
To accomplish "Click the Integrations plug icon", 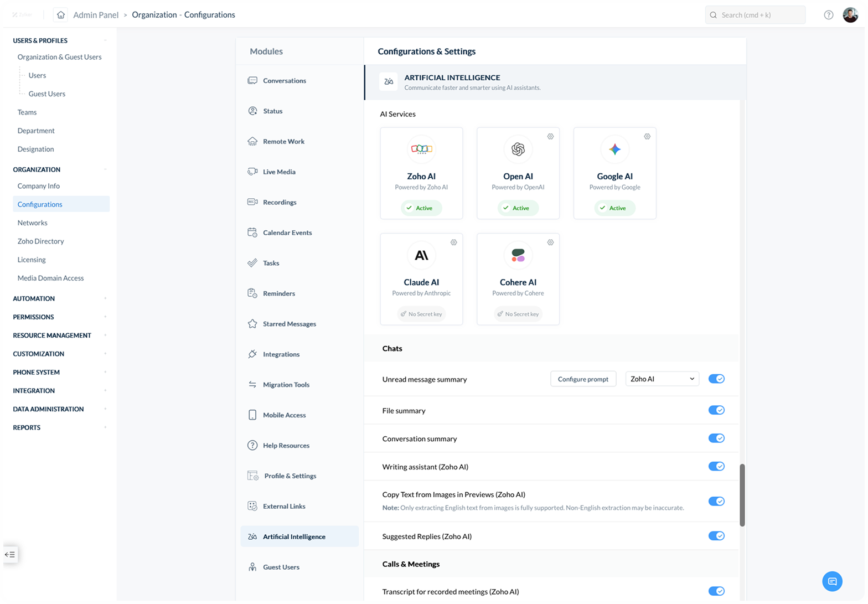I will coord(252,354).
